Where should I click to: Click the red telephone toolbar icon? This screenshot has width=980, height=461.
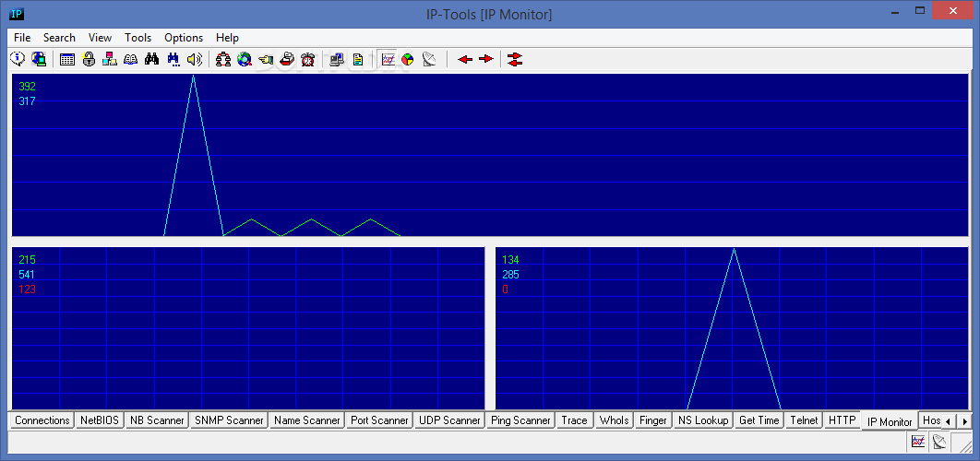[286, 59]
